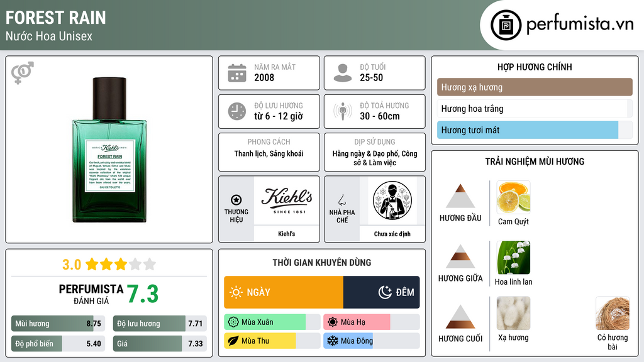Image resolution: width=644 pixels, height=362 pixels.
Task: Click the age range 25-50 value
Action: coord(371,77)
